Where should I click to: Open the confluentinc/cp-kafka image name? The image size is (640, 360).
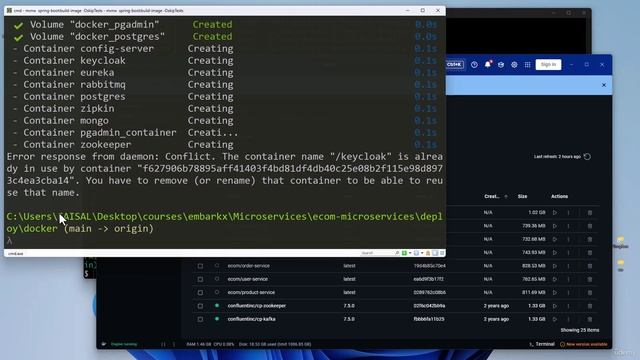(x=251, y=319)
